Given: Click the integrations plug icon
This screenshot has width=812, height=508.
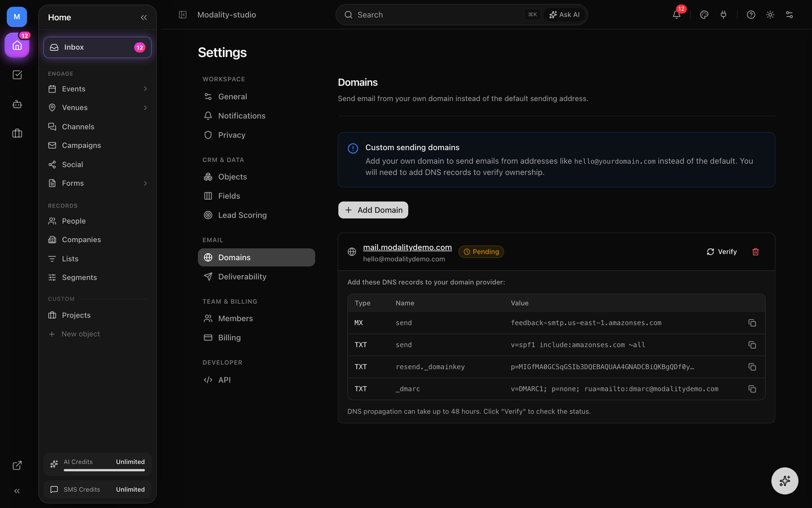Looking at the screenshot, I should click(x=723, y=15).
